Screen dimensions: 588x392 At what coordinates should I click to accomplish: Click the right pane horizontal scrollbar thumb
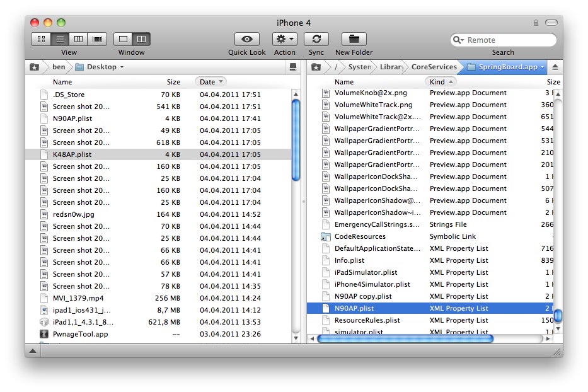405,338
